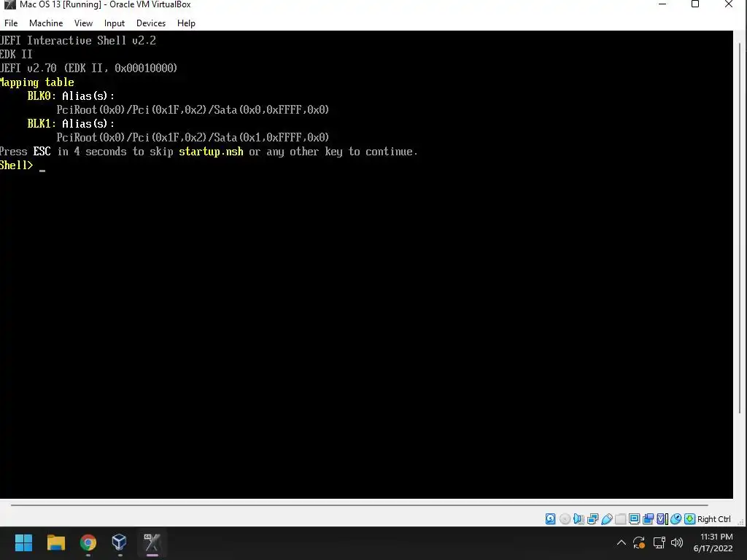This screenshot has width=747, height=560.
Task: Click the horizontal scrollbar below VM screen
Action: point(359,505)
